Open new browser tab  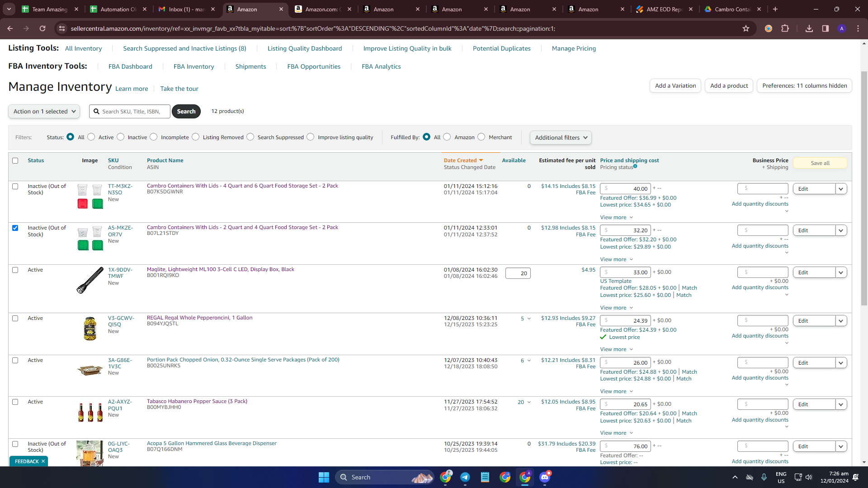click(x=775, y=9)
